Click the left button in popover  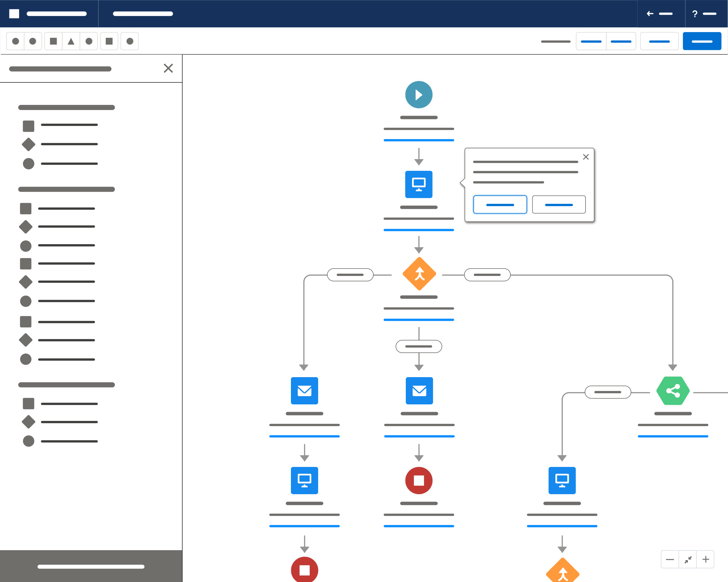pos(500,204)
